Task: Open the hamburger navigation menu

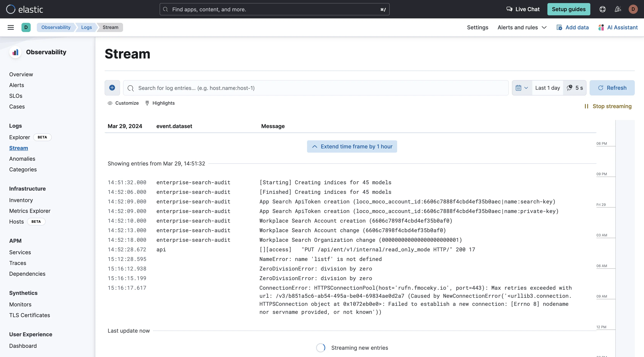Action: 11,27
